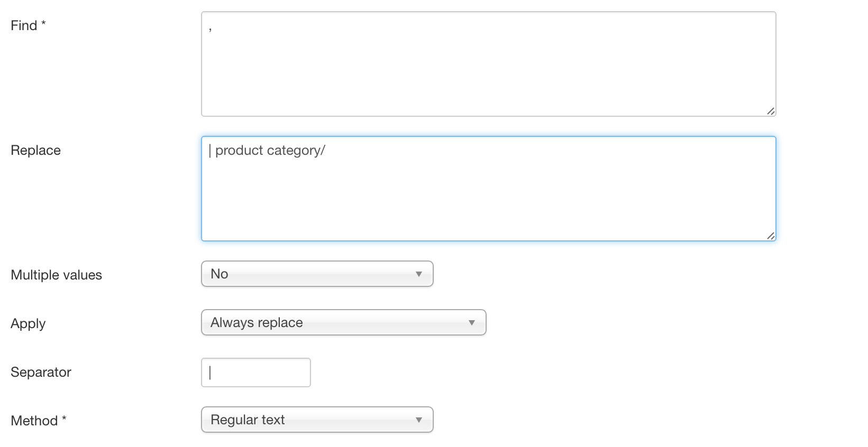This screenshot has width=868, height=447.
Task: Click the arrow icon on Method select
Action: pyautogui.click(x=418, y=420)
